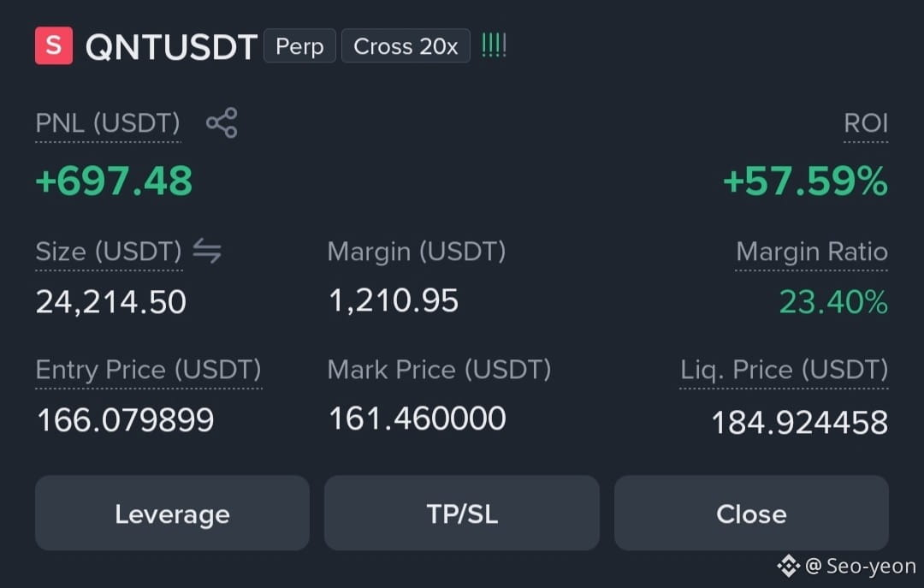
Task: Open the Cross 20x margin mode selector
Action: (406, 45)
